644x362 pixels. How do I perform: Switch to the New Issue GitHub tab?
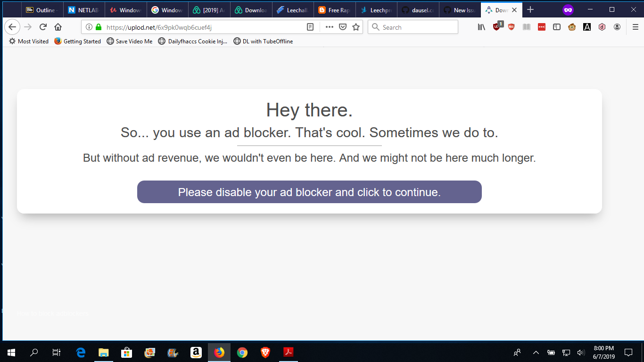460,10
